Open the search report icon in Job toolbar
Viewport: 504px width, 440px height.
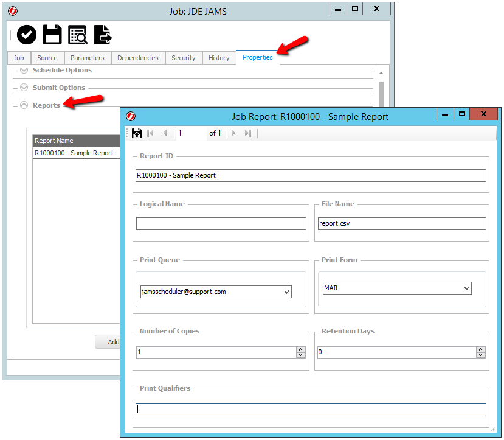pyautogui.click(x=77, y=35)
